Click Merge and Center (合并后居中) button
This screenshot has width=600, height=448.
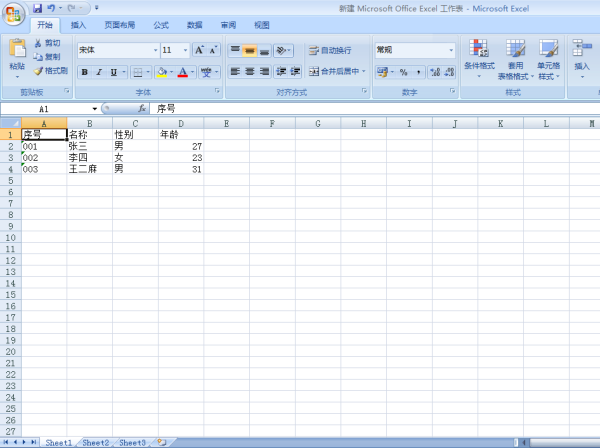[335, 72]
